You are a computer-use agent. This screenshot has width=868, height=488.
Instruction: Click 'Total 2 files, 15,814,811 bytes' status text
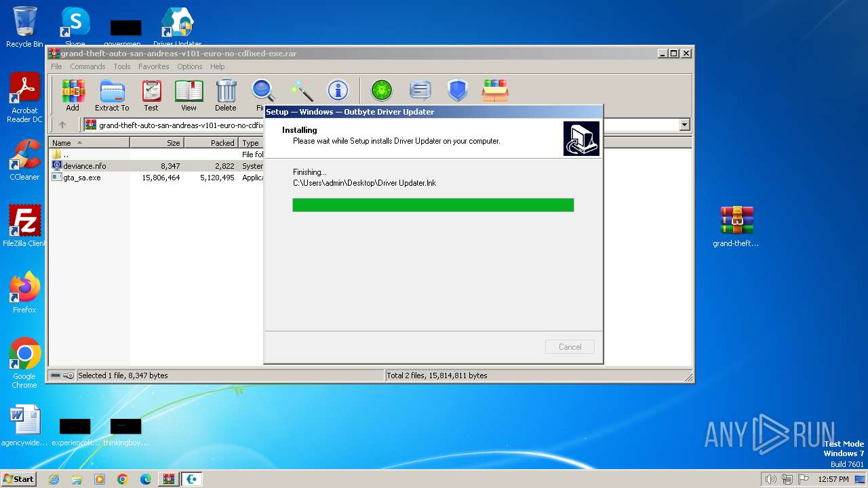click(437, 375)
